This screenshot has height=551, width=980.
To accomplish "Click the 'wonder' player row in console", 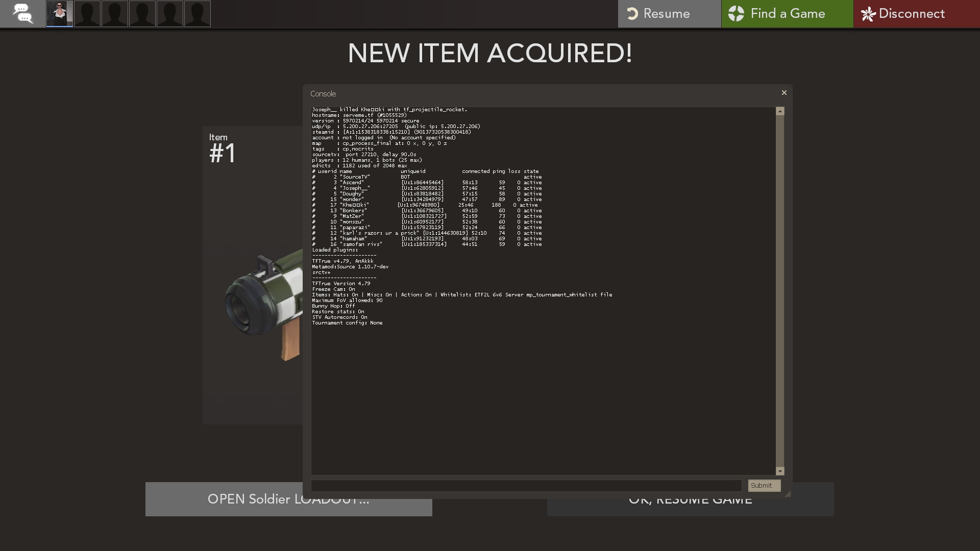I will [x=427, y=199].
